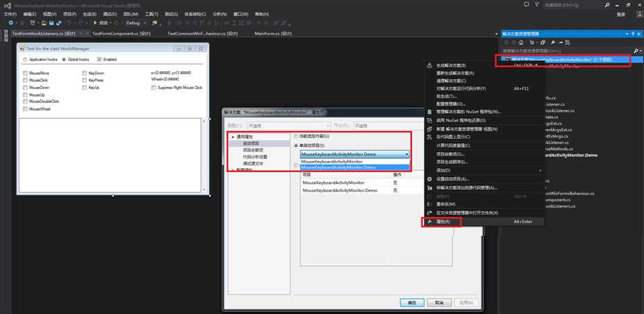644x314 pixels.
Task: Click the 取消 button in properties dialog
Action: tap(438, 302)
